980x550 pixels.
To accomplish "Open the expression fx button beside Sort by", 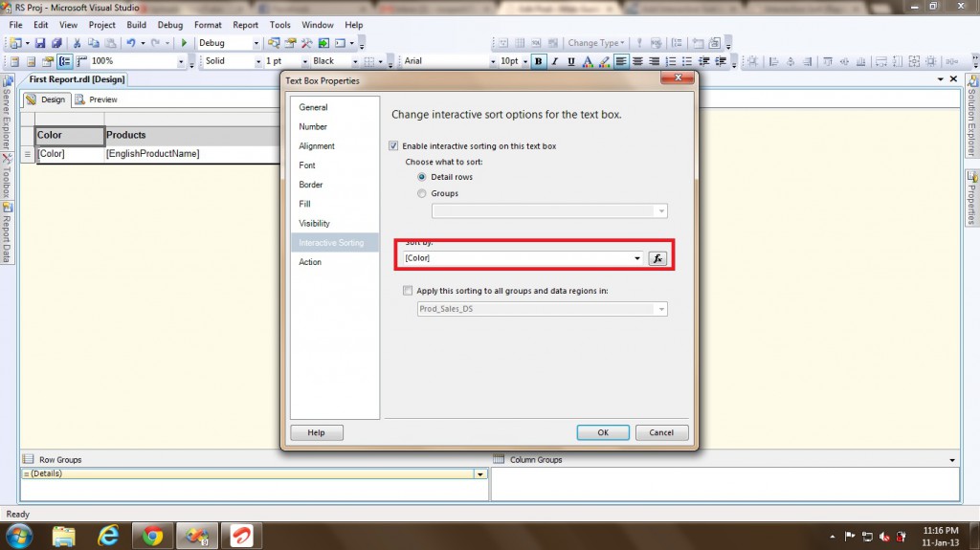I will (657, 258).
